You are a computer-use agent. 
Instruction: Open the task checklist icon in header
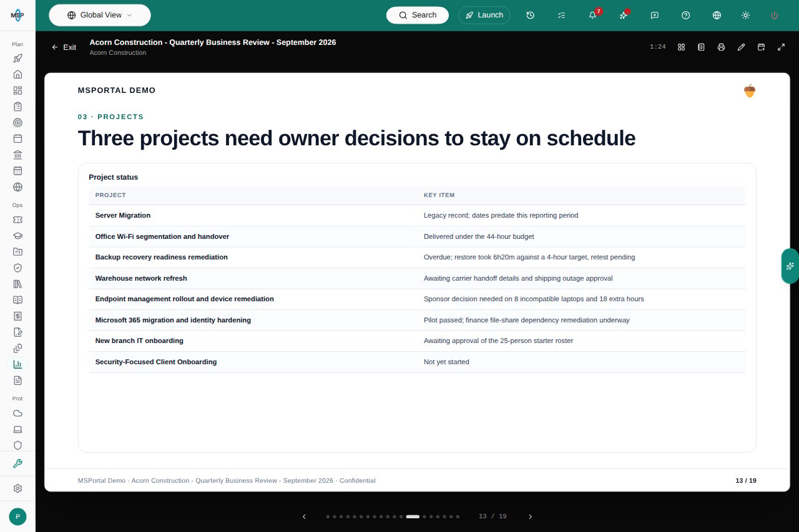pos(561,15)
